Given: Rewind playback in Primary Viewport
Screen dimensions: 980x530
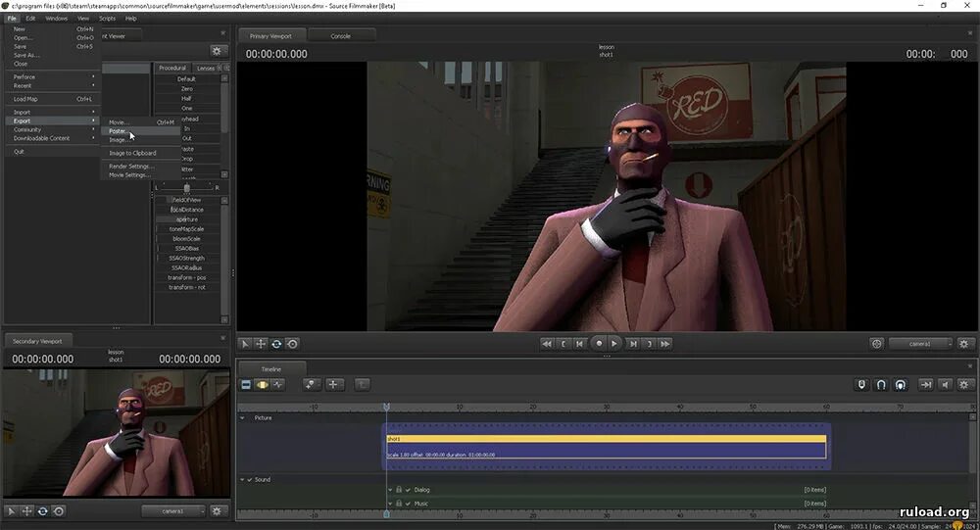Looking at the screenshot, I should [x=546, y=344].
